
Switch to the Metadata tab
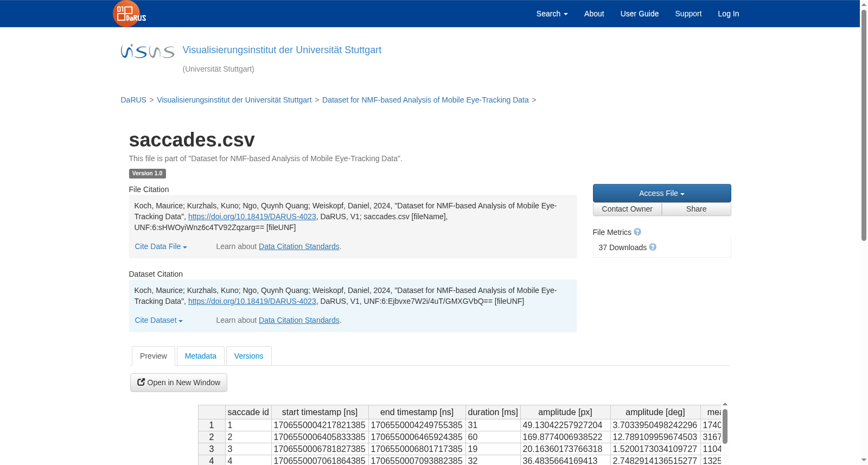click(x=200, y=356)
